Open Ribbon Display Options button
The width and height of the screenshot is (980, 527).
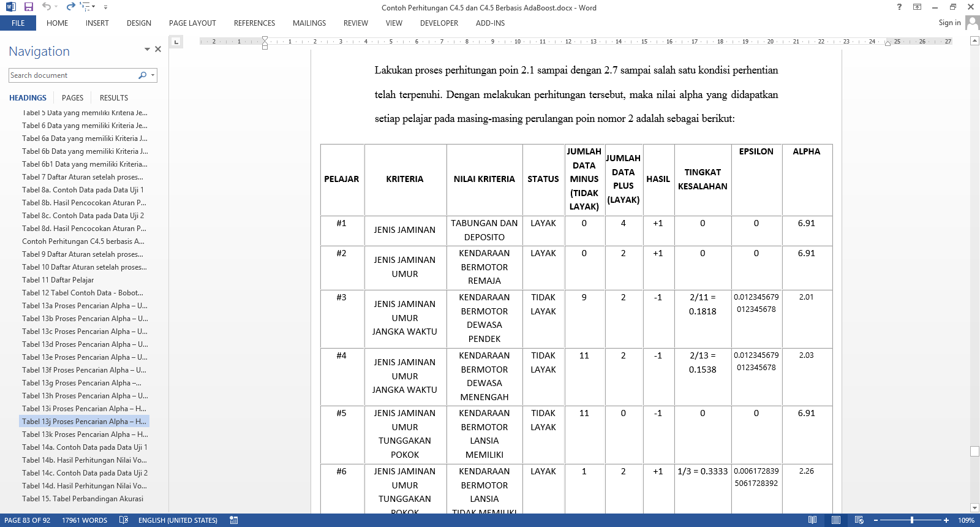pyautogui.click(x=917, y=7)
